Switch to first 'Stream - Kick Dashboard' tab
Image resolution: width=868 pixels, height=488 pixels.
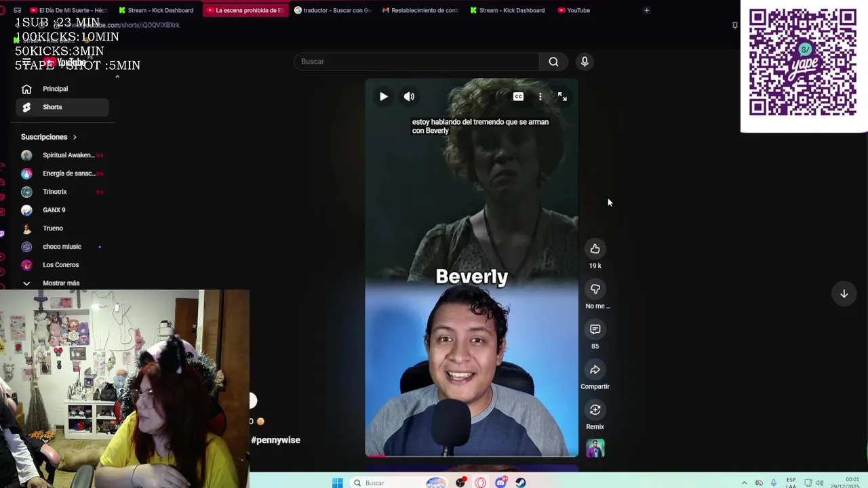(x=157, y=10)
